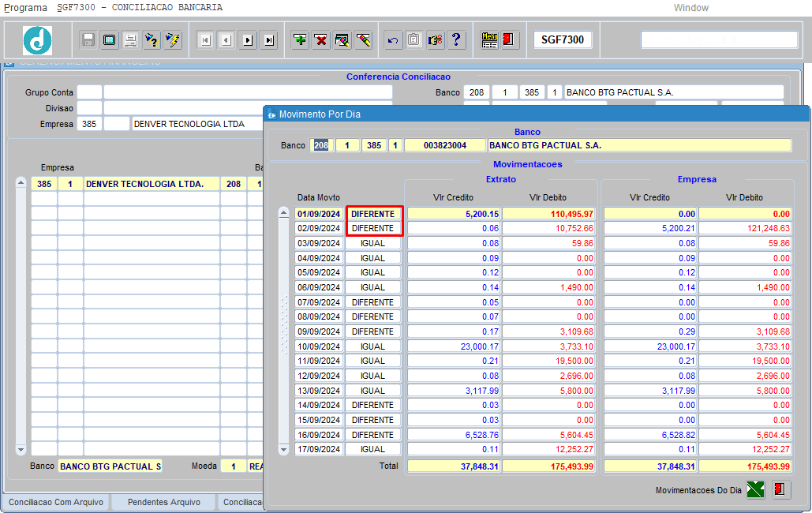Click highlighted Banco code 208 in Movimento Por Dia

321,145
